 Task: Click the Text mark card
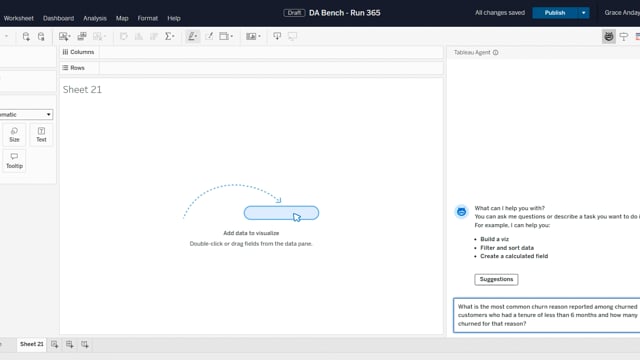coord(41,134)
